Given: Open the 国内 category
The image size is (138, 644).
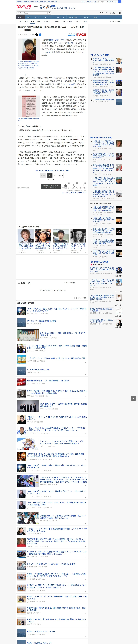Looking at the screenshot, I should click(26, 21).
